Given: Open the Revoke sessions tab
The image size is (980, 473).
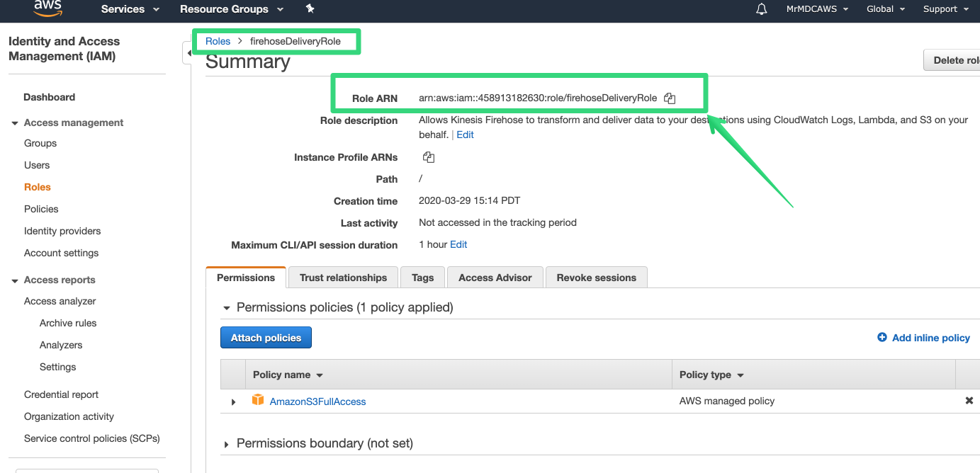Looking at the screenshot, I should pyautogui.click(x=597, y=278).
